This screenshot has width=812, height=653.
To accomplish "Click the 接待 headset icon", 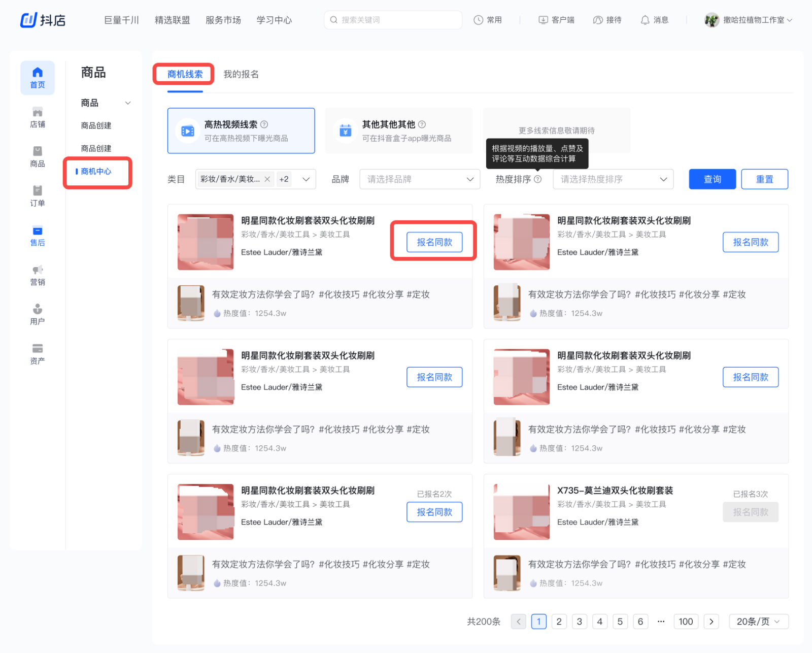I will point(597,20).
